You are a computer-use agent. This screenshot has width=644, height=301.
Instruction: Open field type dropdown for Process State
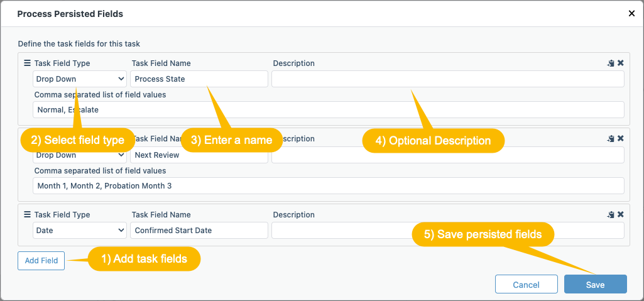coord(80,79)
